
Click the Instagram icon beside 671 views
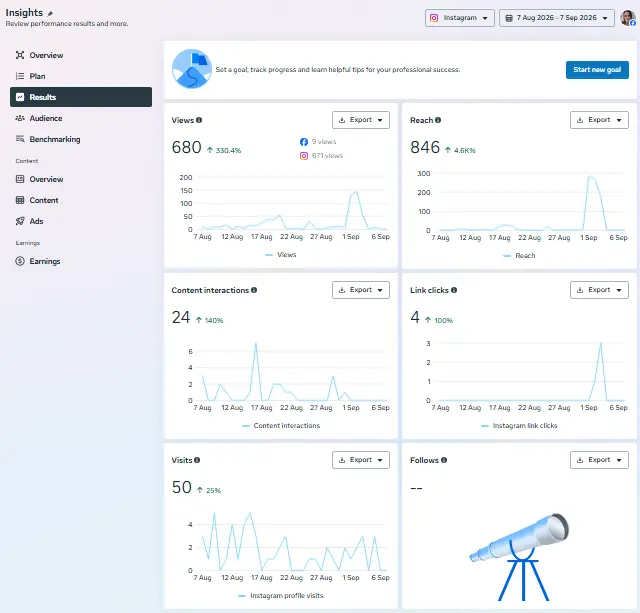tap(304, 155)
